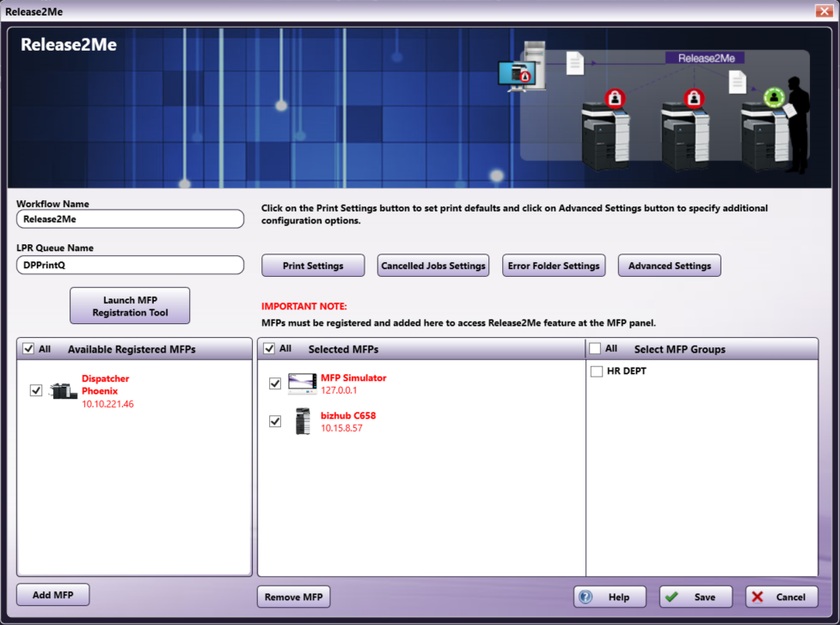Click the HR DEPT group label
840x625 pixels.
pyautogui.click(x=626, y=371)
